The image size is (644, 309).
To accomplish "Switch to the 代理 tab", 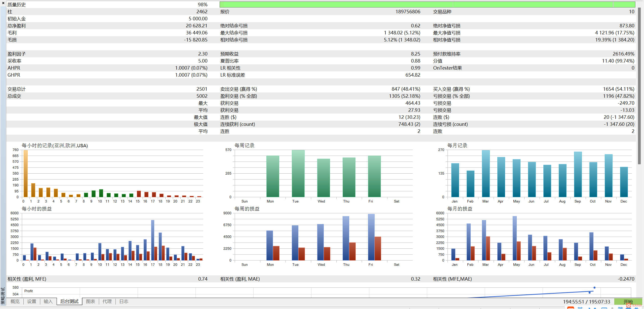I will pyautogui.click(x=107, y=301).
